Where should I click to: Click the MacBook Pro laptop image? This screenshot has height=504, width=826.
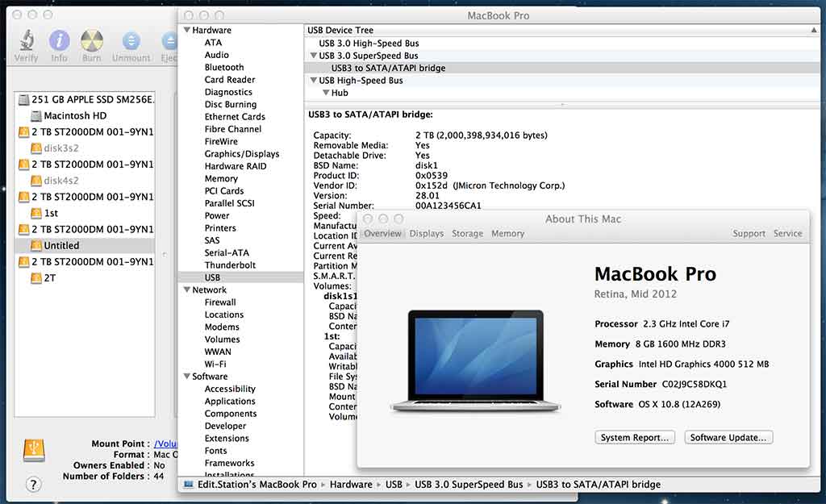pos(475,360)
